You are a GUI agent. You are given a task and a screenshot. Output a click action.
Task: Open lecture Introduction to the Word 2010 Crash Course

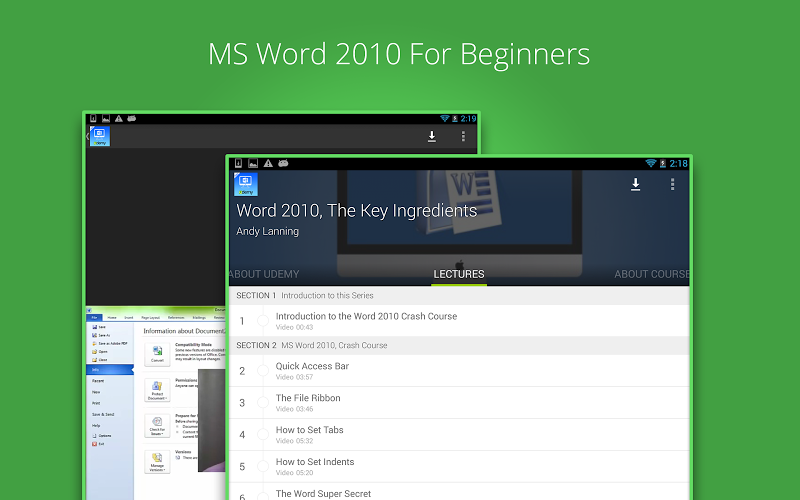(459, 320)
